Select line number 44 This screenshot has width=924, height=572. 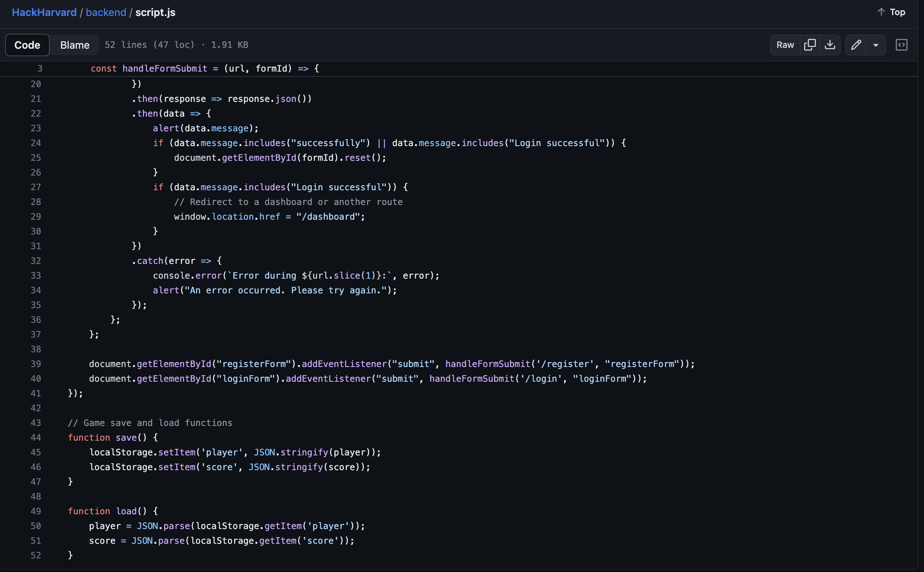(36, 437)
